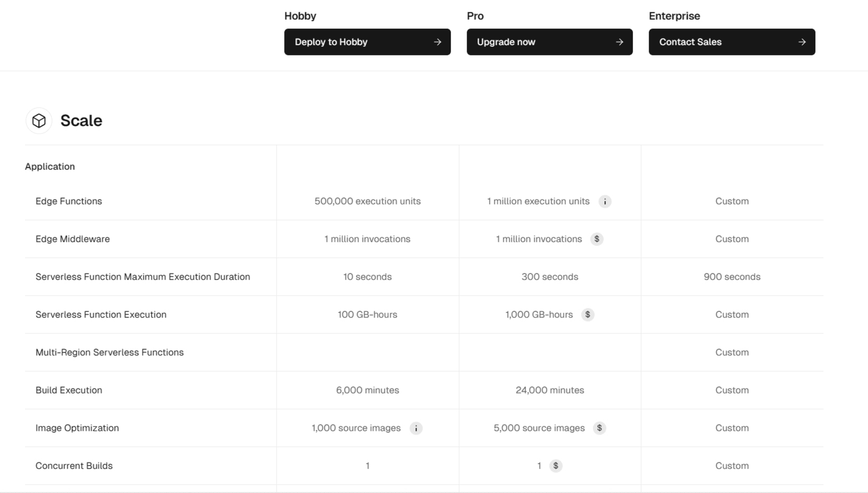Click Contact Sales for Enterprise
The height and width of the screenshot is (493, 868).
pyautogui.click(x=731, y=42)
